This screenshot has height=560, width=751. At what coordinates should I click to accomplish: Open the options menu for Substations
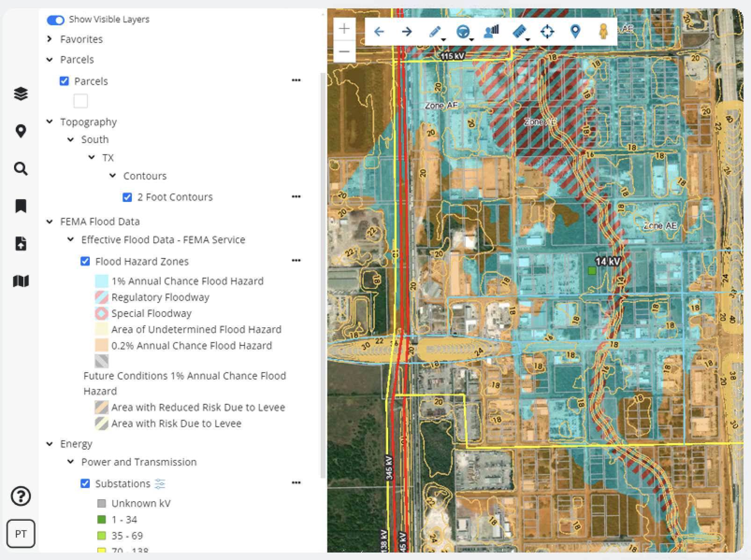[x=296, y=482]
